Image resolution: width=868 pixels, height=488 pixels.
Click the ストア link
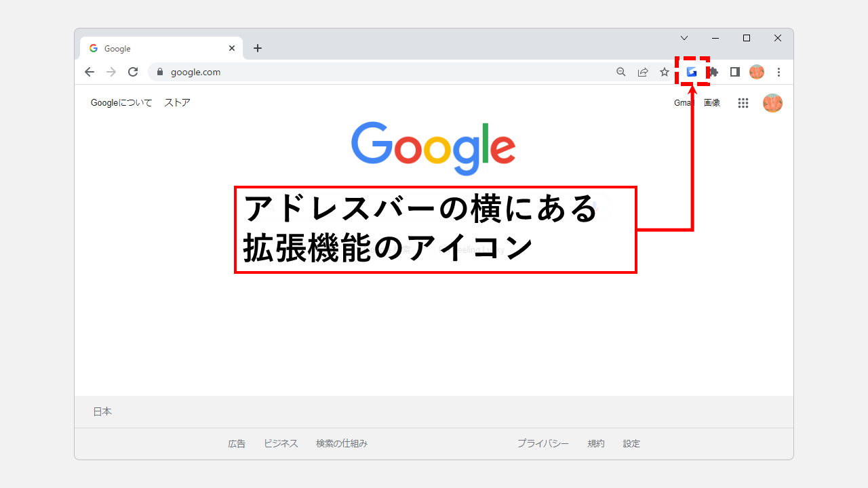pyautogui.click(x=177, y=103)
